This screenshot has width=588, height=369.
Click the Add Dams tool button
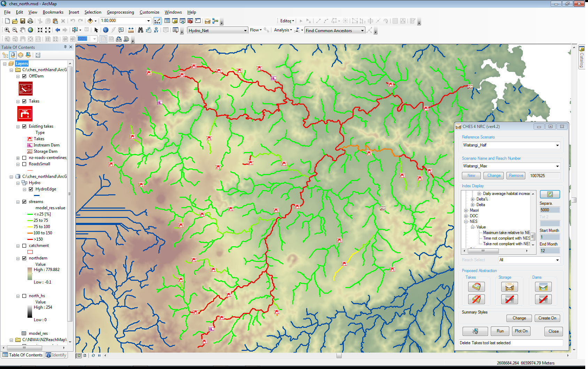click(x=543, y=287)
